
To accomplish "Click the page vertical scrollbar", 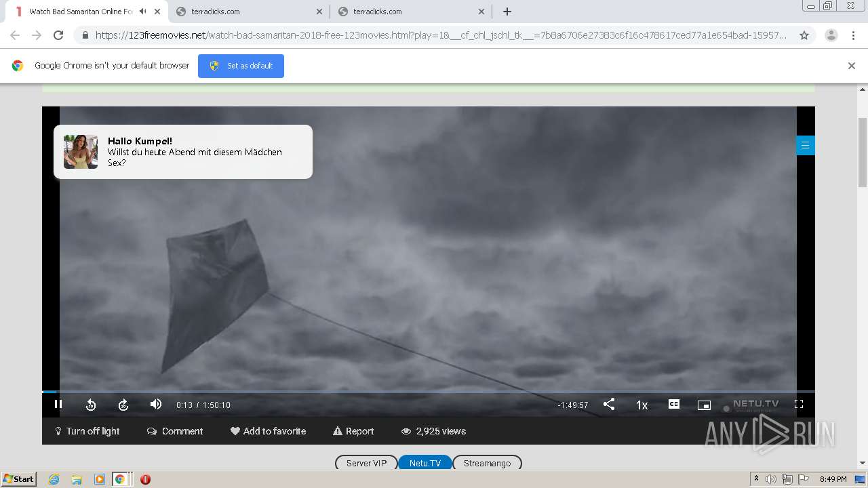I will (x=863, y=152).
